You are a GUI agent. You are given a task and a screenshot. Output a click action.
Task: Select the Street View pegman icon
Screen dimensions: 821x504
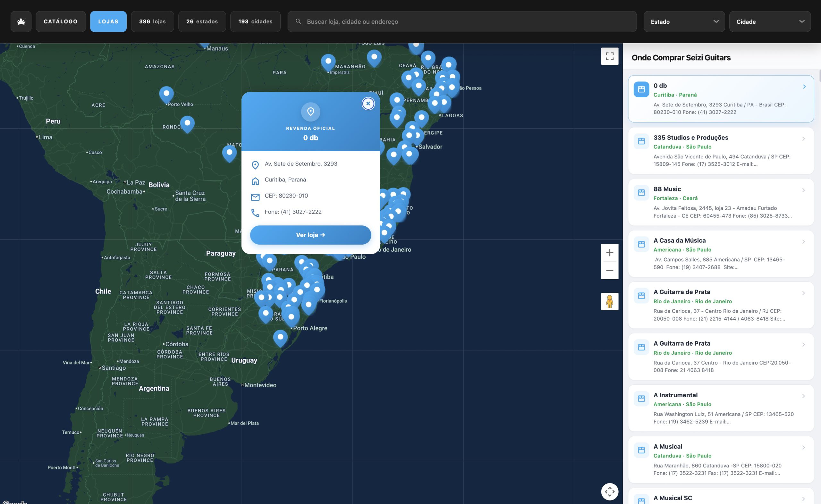(x=609, y=301)
